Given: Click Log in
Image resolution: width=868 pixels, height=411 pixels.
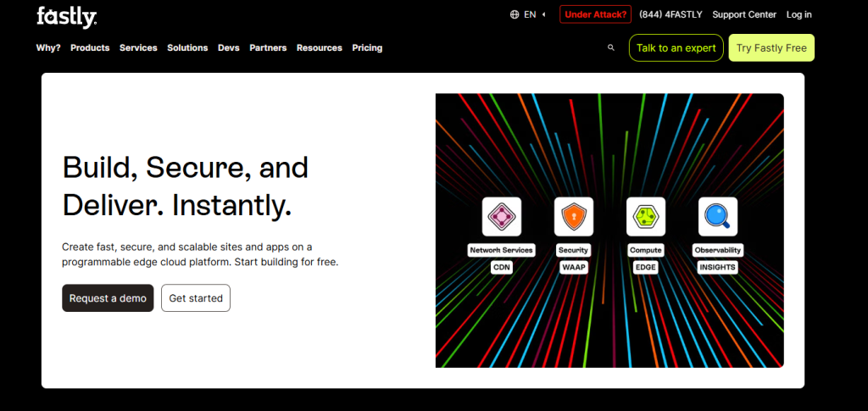Looking at the screenshot, I should [x=798, y=15].
